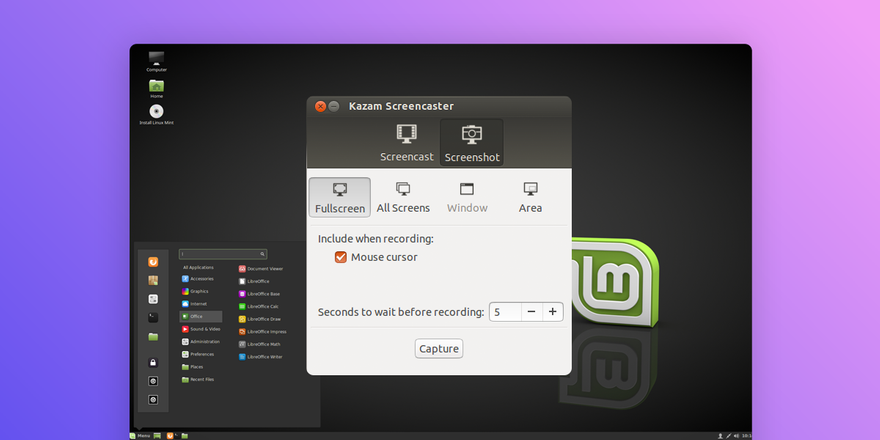This screenshot has height=440, width=880.
Task: Launch LibreOffice Base
Action: pyautogui.click(x=260, y=294)
